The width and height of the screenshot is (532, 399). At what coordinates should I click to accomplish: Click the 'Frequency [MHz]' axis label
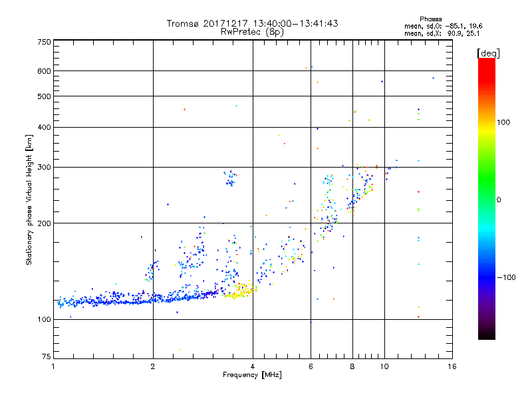point(252,375)
